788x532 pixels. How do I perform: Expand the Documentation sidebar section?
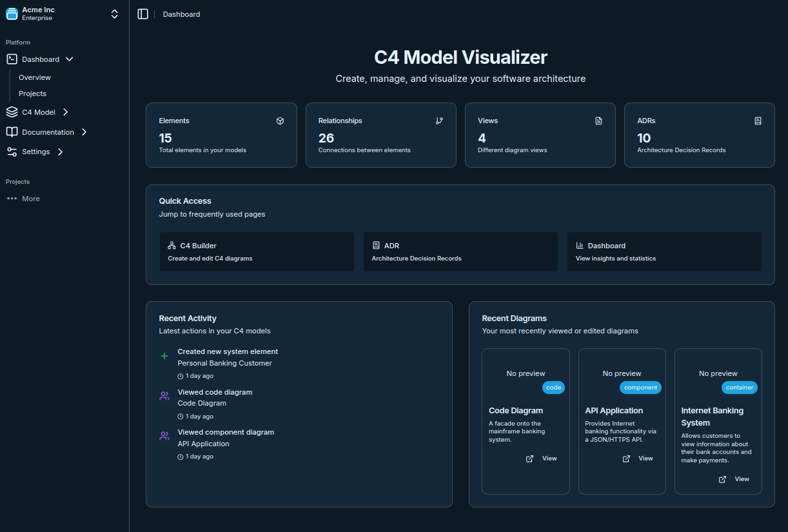tap(84, 132)
